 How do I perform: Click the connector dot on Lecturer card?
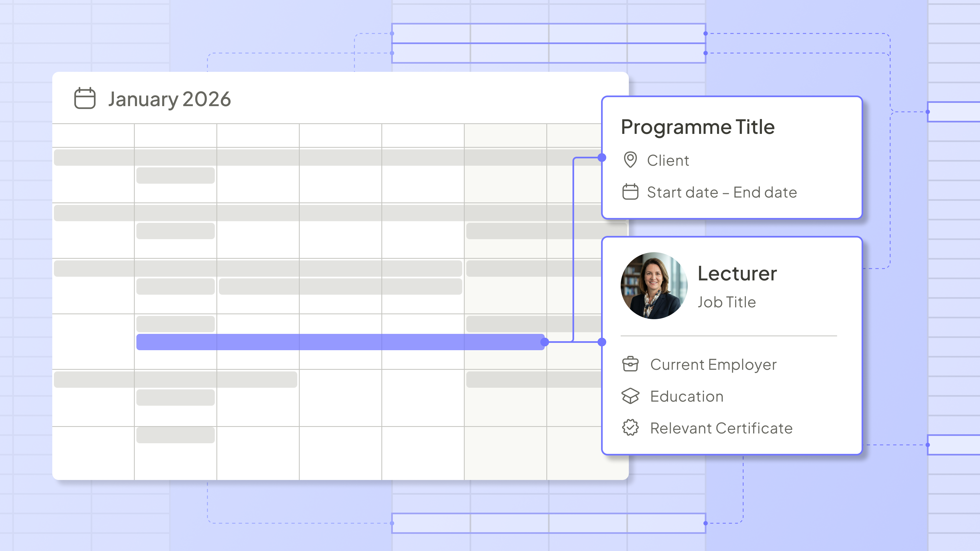point(602,342)
